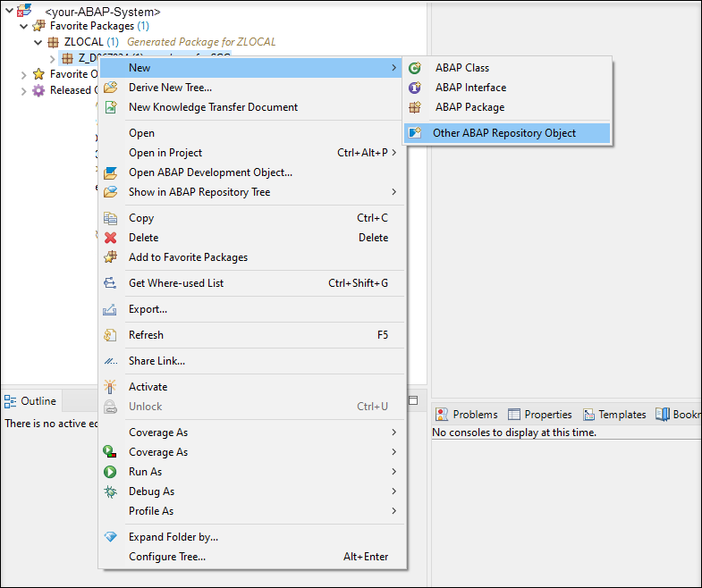Click the Refresh icon

pyautogui.click(x=110, y=335)
